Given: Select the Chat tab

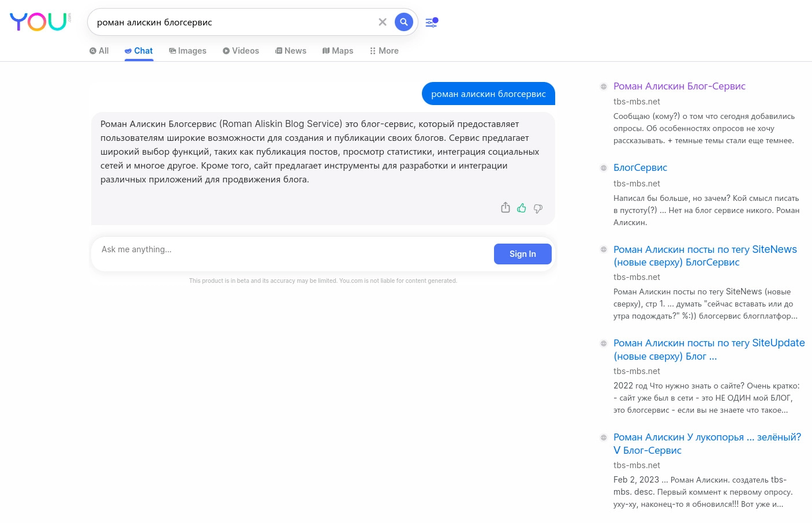Looking at the screenshot, I should click(139, 51).
